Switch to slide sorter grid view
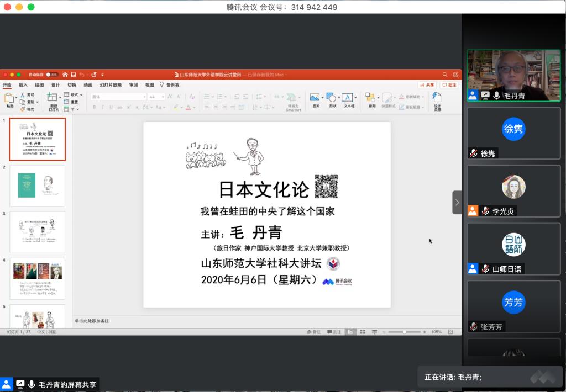This screenshot has width=566, height=392. (363, 332)
